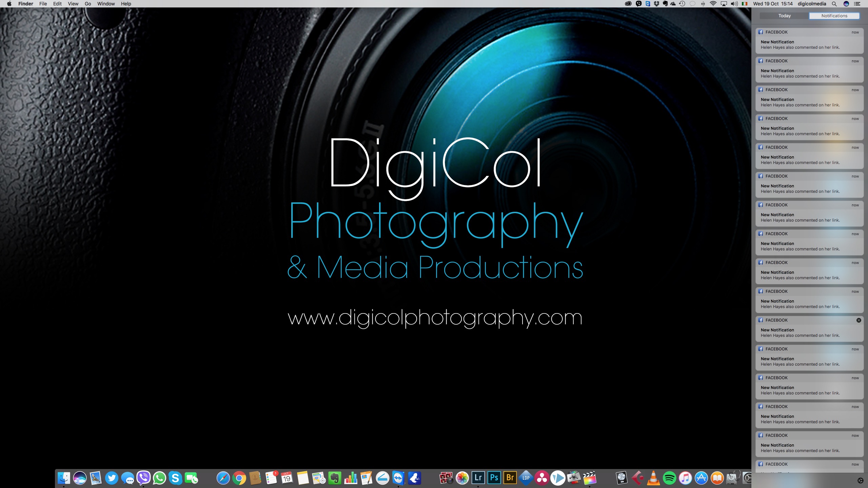Switch to the Today tab
868x488 pixels.
784,16
